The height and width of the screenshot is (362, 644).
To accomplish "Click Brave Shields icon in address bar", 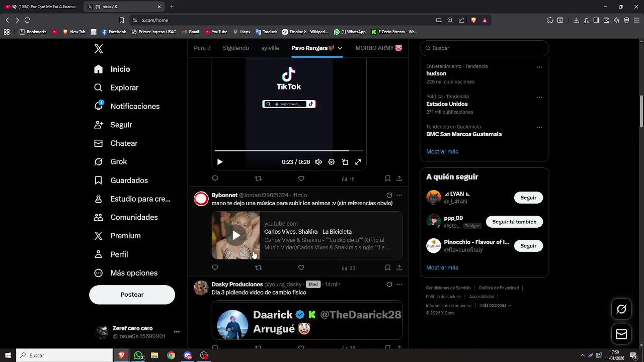I will tap(473, 20).
